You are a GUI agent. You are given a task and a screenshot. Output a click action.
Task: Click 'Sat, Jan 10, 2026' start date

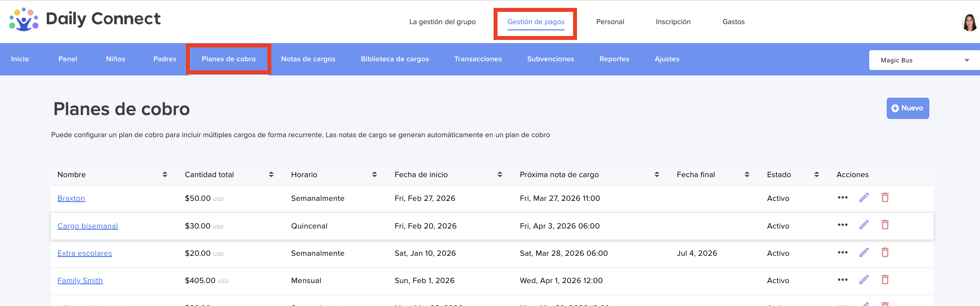pyautogui.click(x=425, y=253)
